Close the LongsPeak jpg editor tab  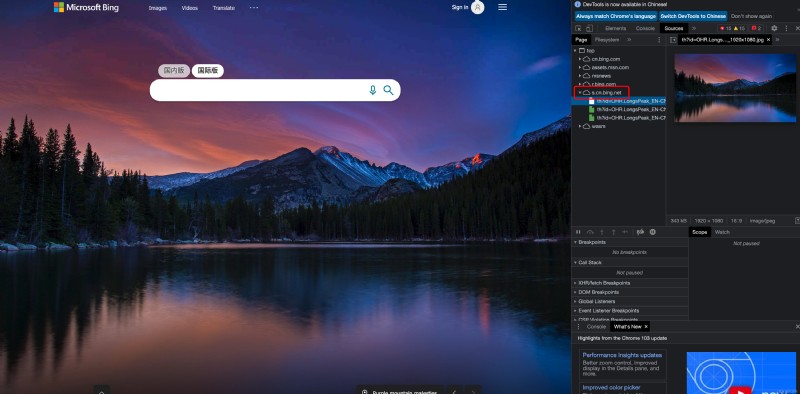click(x=768, y=40)
